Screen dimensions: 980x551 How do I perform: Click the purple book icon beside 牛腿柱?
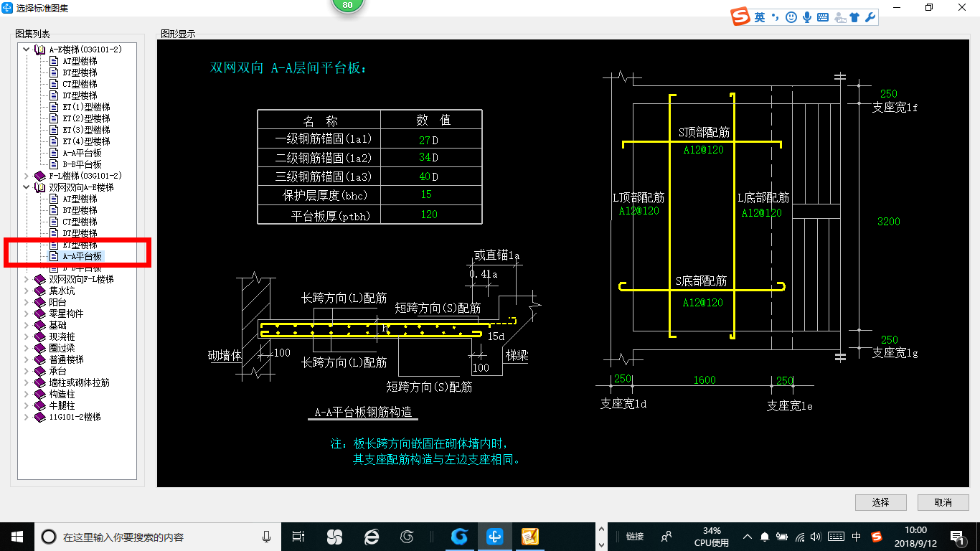pyautogui.click(x=40, y=405)
